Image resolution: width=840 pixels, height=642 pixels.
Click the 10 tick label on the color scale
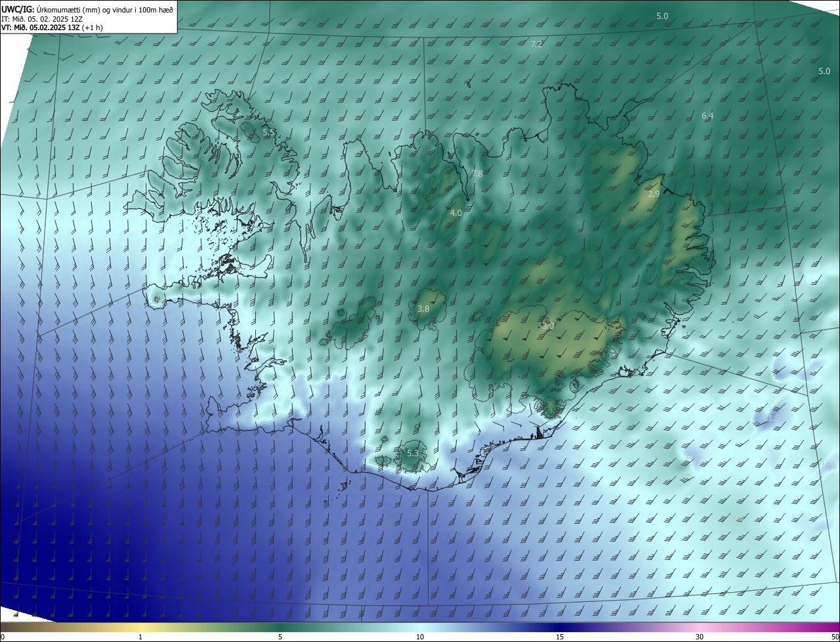click(420, 637)
